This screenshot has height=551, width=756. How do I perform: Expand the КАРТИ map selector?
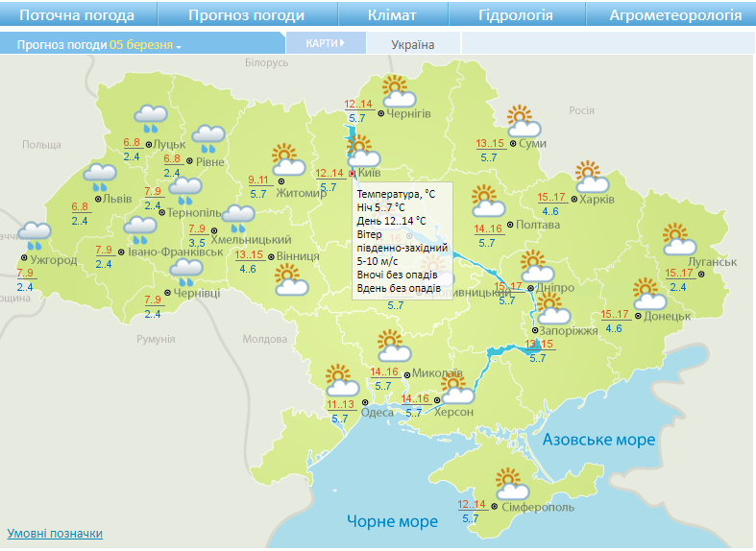[x=324, y=43]
